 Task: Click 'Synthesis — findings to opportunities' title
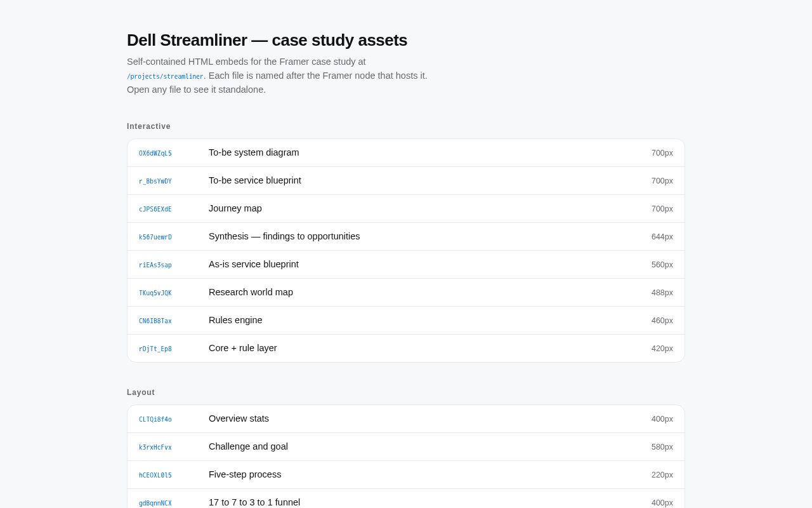point(284,236)
